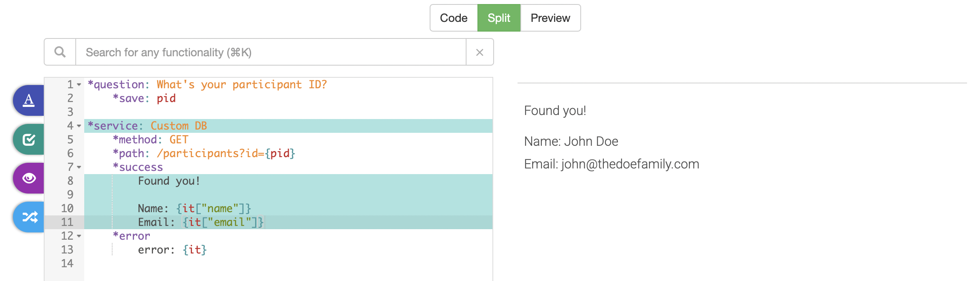The height and width of the screenshot is (281, 980).
Task: Focus the Search for any functionality field
Action: pyautogui.click(x=271, y=52)
